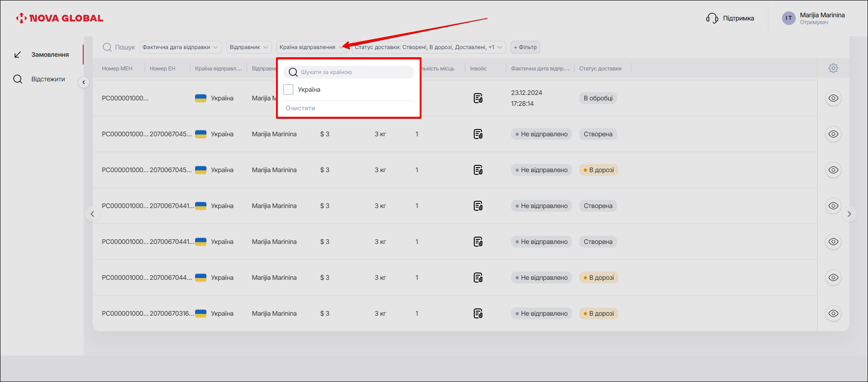868x382 pixels.
Task: Go to Відстежити in the sidebar
Action: click(48, 79)
